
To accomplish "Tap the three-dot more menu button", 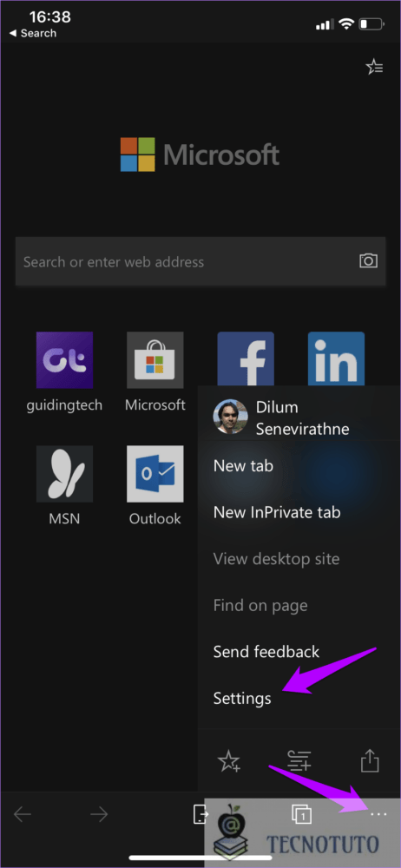I will (378, 814).
